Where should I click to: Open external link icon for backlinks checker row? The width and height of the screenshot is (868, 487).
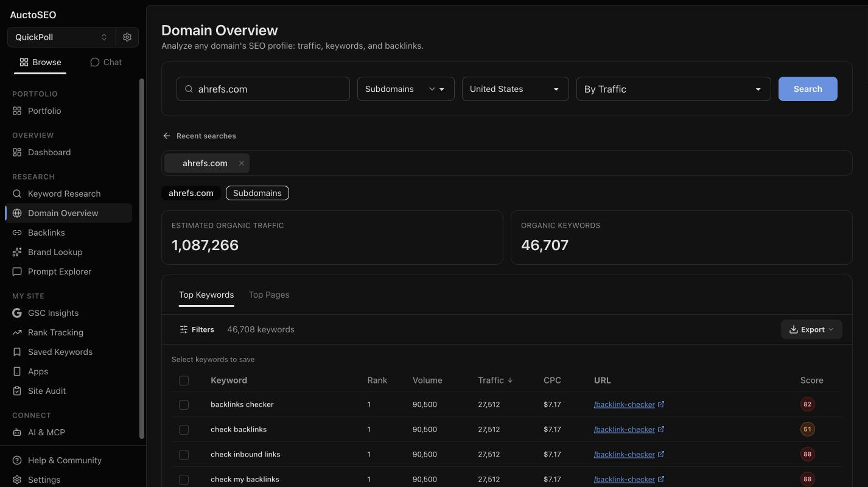661,404
